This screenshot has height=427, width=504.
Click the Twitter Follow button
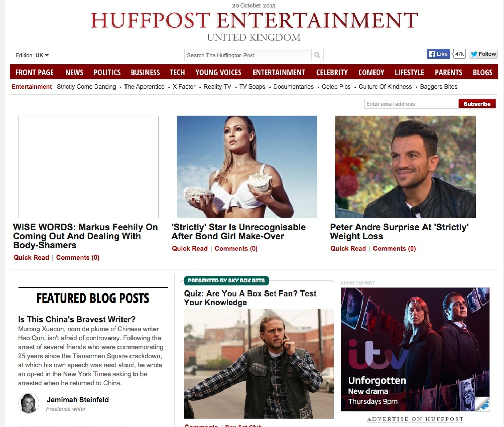click(x=483, y=54)
